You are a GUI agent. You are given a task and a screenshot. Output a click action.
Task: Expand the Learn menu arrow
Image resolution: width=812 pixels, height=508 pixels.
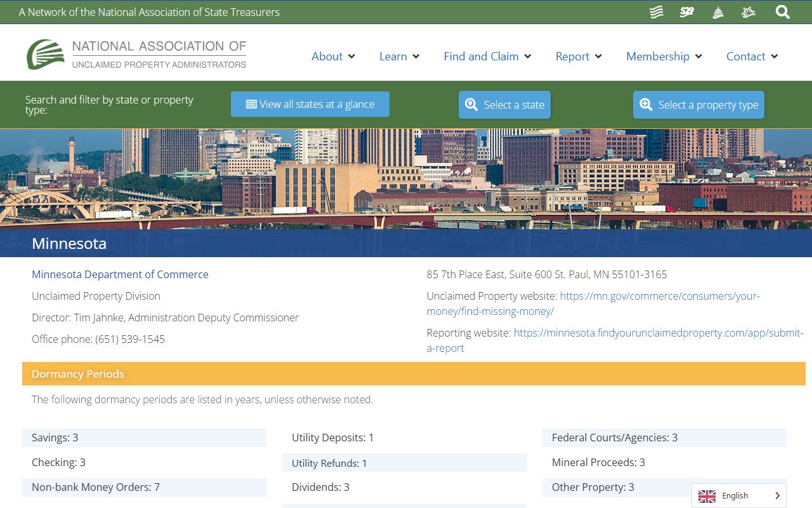click(x=416, y=57)
